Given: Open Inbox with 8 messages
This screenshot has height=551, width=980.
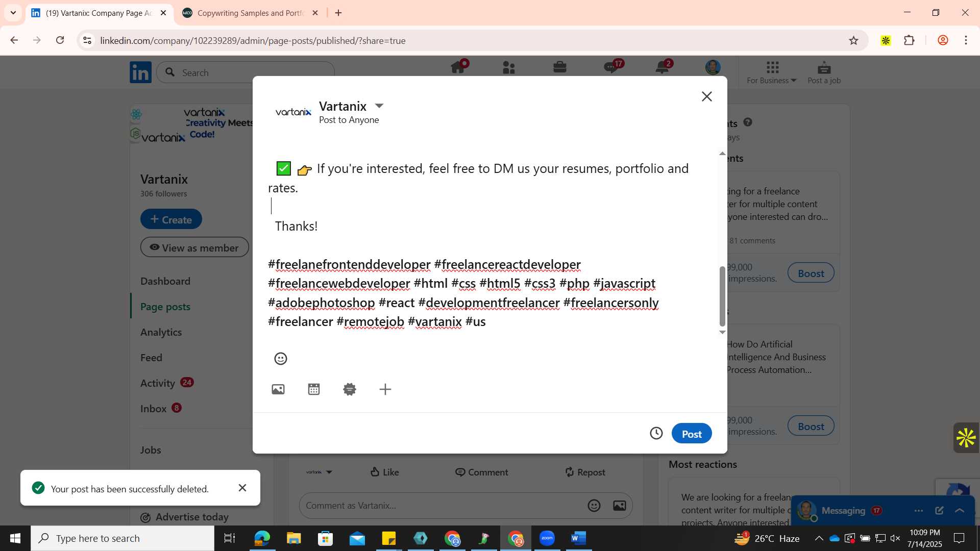Looking at the screenshot, I should 161,409.
